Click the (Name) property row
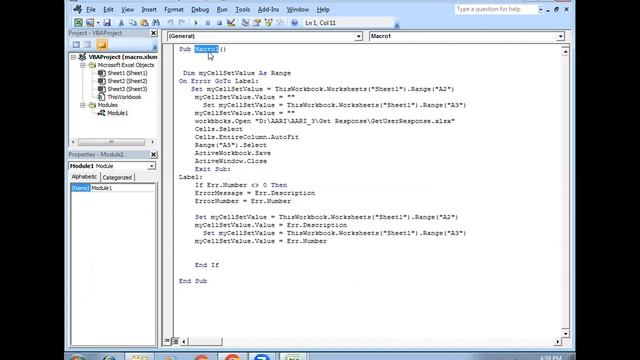The height and width of the screenshot is (360, 640). coord(113,188)
